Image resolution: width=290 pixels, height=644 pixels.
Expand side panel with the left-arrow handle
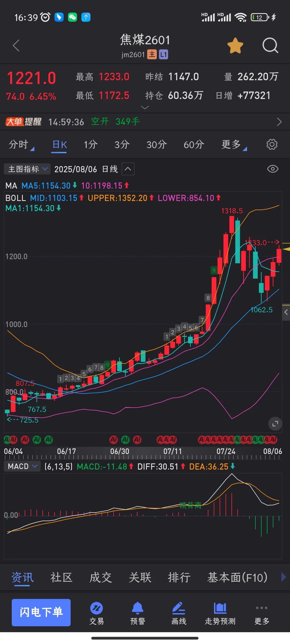click(286, 312)
